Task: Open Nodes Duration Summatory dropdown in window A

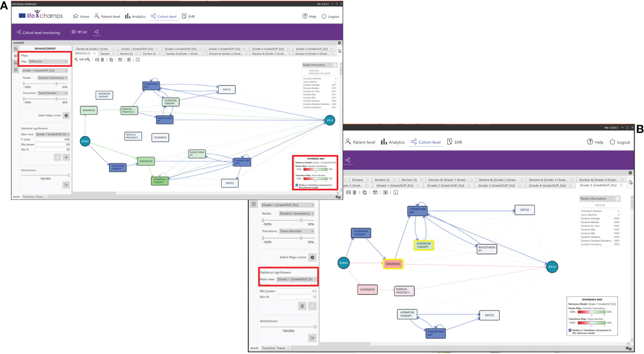Action: [52, 78]
